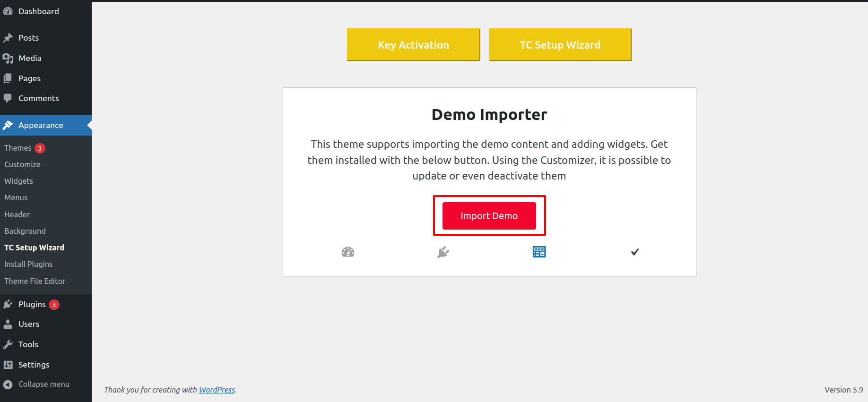
Task: Follow the WordPress footer link
Action: (x=217, y=390)
